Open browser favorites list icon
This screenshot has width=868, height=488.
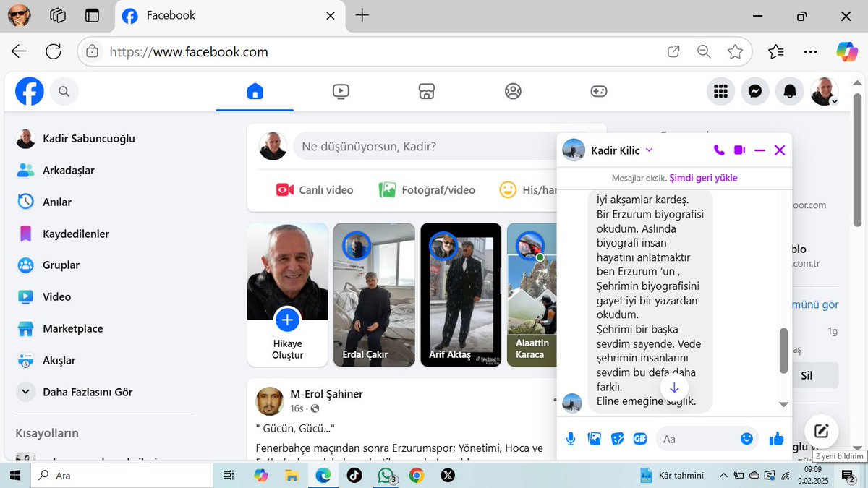776,51
